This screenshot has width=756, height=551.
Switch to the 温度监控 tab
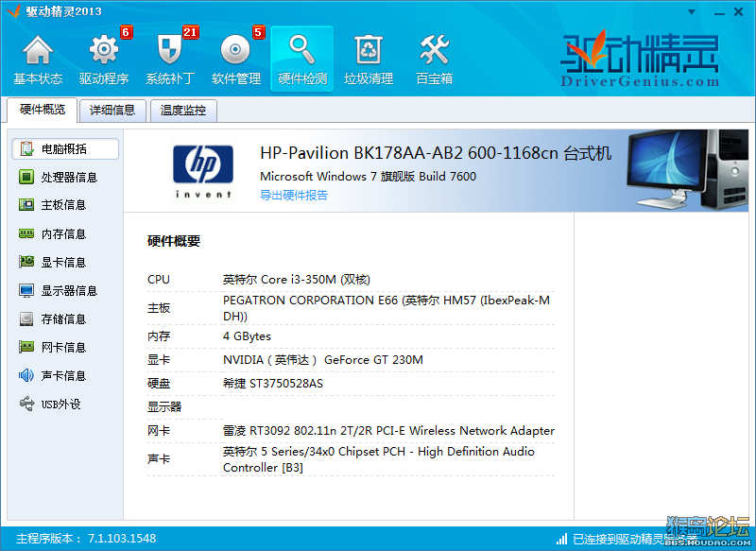pyautogui.click(x=183, y=111)
